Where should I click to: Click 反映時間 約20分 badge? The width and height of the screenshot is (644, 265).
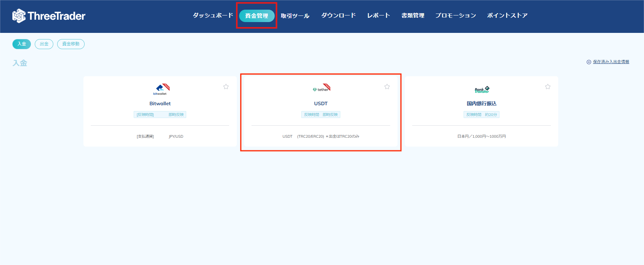point(481,115)
